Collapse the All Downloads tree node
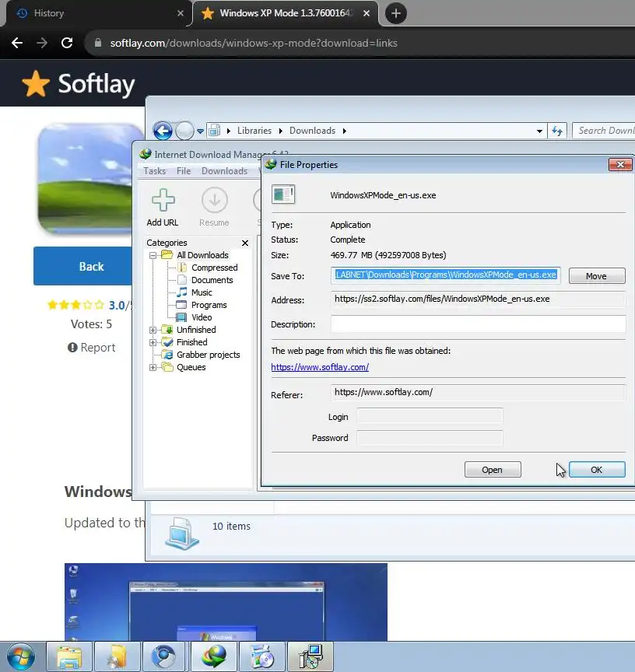The width and height of the screenshot is (635, 672). 153,255
